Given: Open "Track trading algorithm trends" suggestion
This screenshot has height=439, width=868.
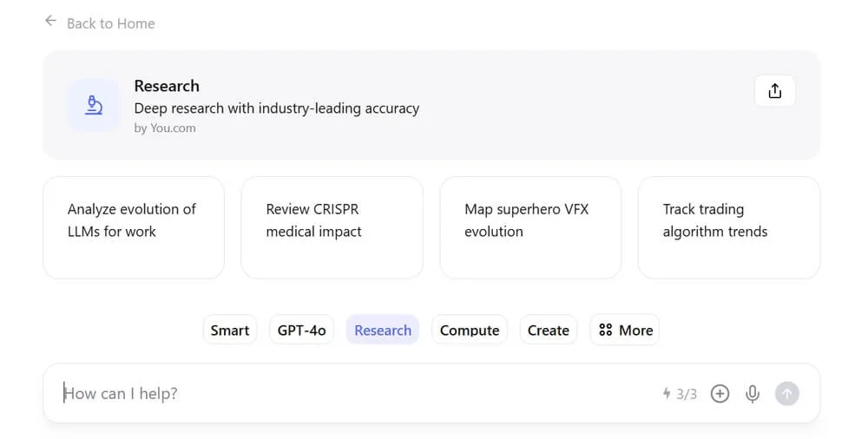Looking at the screenshot, I should point(728,227).
